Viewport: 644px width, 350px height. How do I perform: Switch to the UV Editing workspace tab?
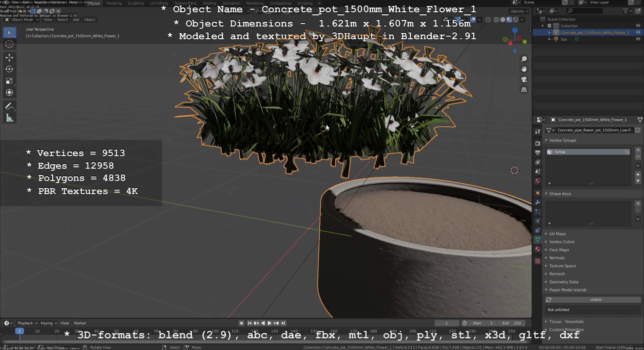point(159,3)
